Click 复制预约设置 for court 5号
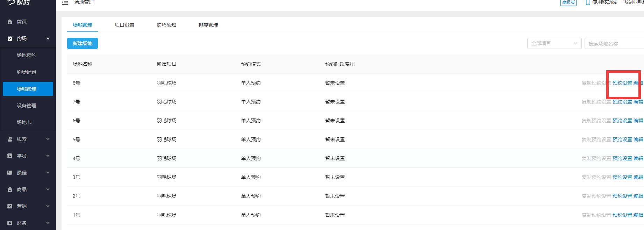The width and height of the screenshot is (644, 230). (x=596, y=139)
